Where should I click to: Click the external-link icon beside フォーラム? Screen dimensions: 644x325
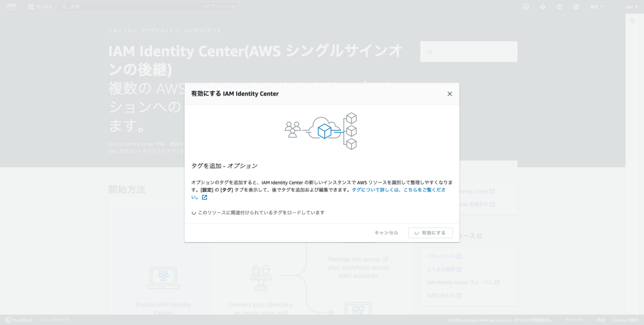click(497, 283)
